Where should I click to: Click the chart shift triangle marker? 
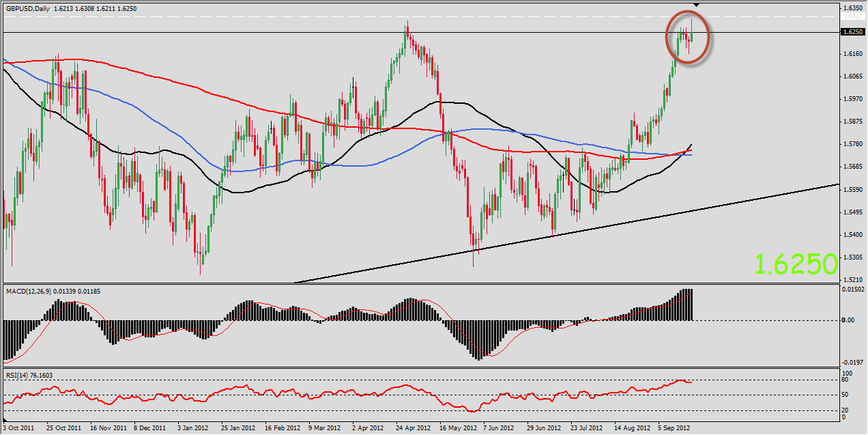pyautogui.click(x=696, y=5)
